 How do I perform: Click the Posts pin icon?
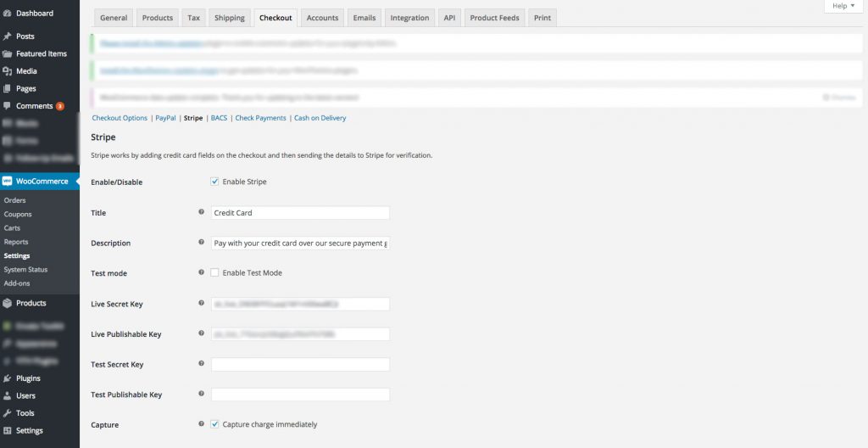click(7, 36)
